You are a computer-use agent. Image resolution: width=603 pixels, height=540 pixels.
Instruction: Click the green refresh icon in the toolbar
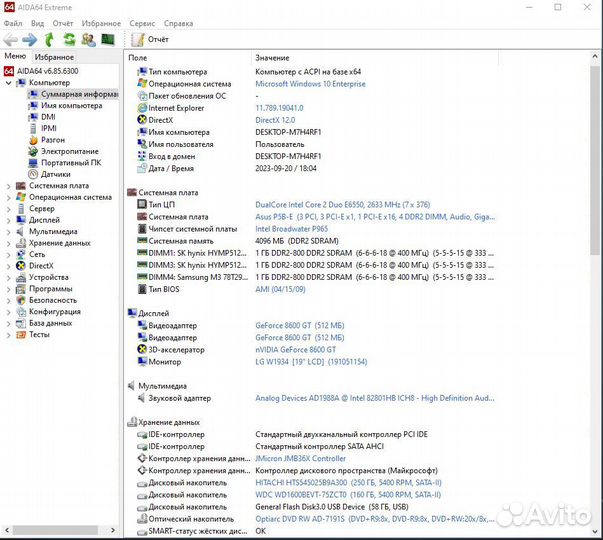69,40
